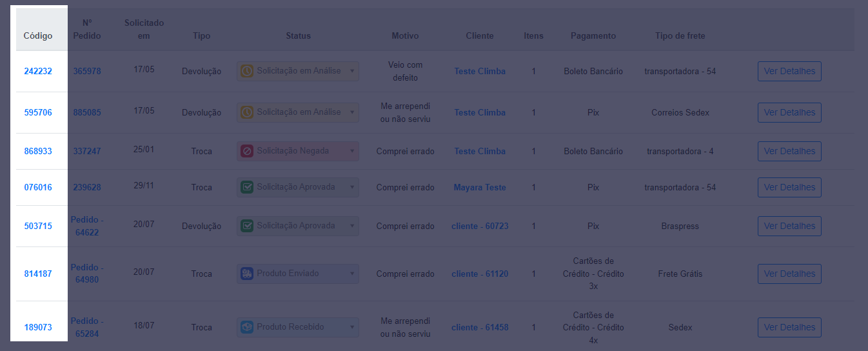
Task: Click the clock icon in order 885085 status
Action: tap(247, 112)
